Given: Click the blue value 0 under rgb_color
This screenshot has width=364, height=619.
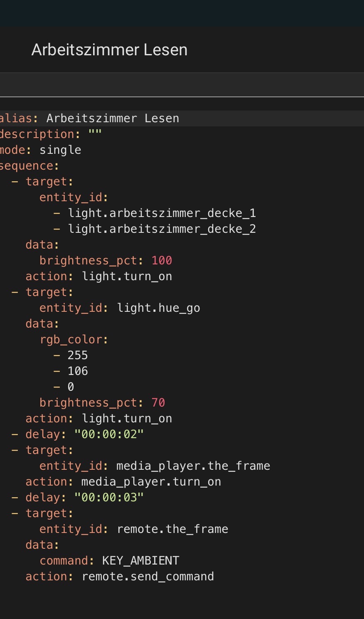Looking at the screenshot, I should (71, 387).
